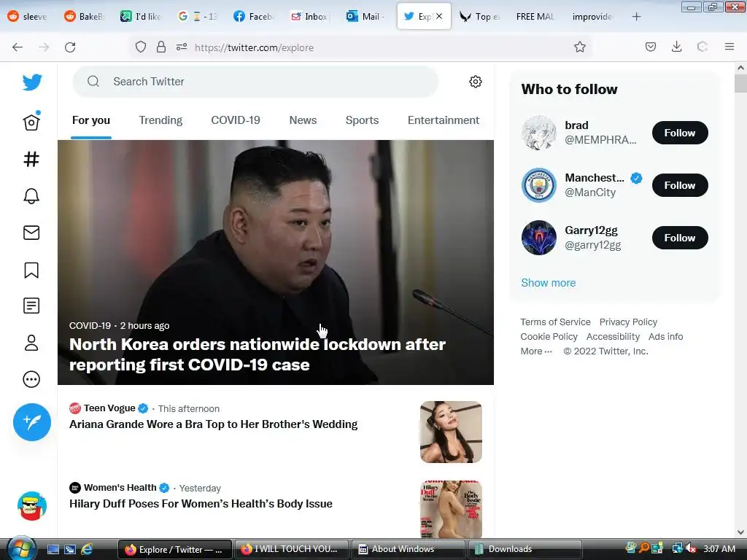
Task: Click the Search Twitter field
Action: (x=255, y=82)
